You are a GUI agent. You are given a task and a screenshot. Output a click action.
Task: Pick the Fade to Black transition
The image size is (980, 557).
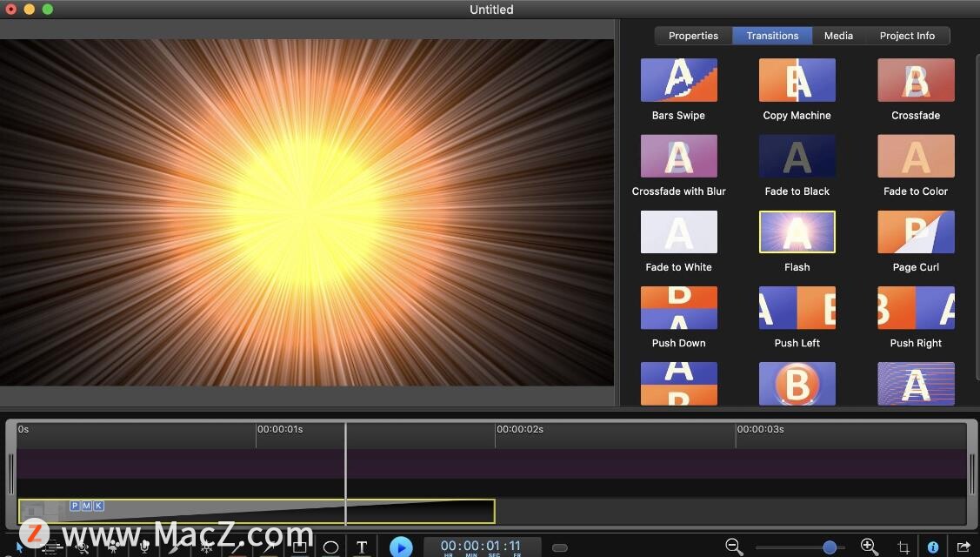coord(797,156)
